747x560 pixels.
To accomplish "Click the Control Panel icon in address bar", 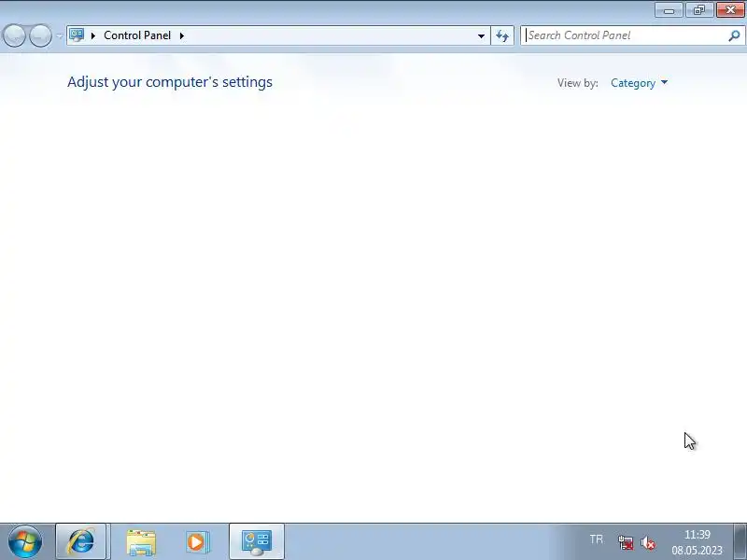I will point(77,35).
